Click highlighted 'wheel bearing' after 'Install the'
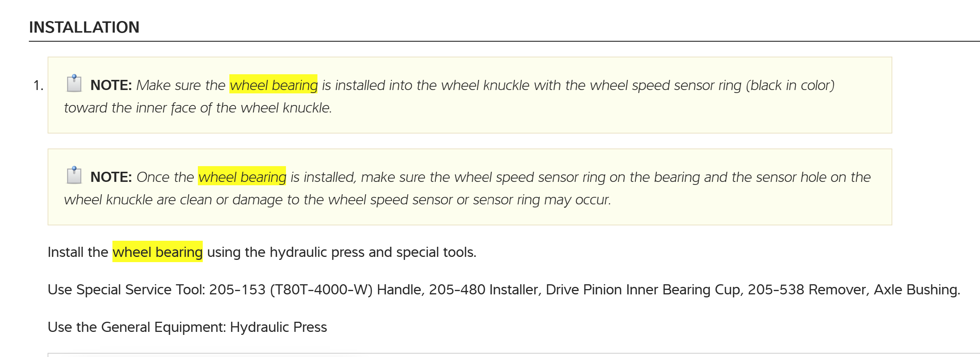Viewport: 980px width, 357px height. 157,252
